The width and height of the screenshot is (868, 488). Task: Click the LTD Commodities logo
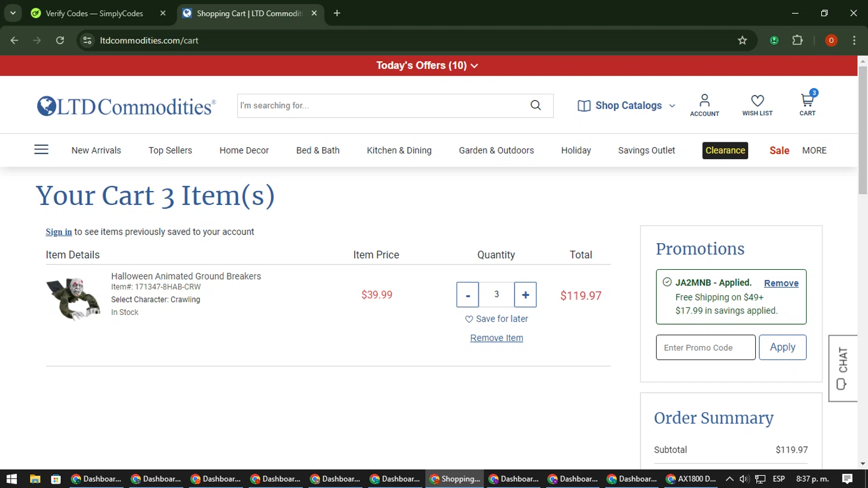point(127,107)
